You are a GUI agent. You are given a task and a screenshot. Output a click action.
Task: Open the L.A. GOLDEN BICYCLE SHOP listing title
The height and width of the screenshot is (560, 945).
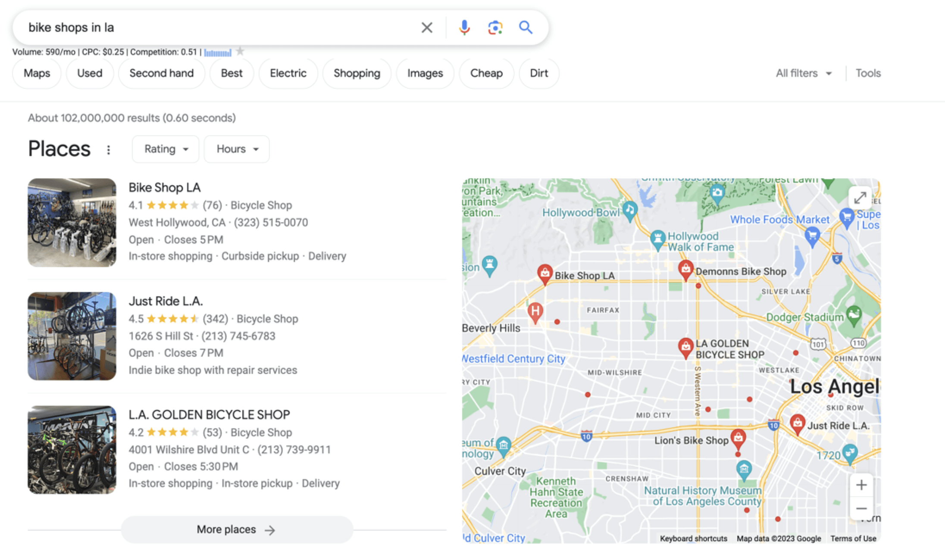[209, 415]
